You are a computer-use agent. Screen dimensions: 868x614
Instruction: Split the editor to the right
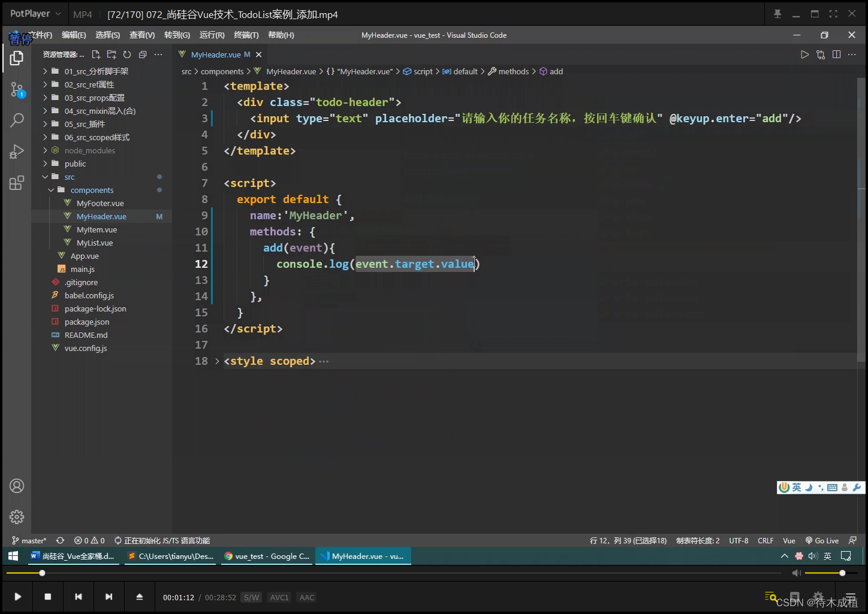pyautogui.click(x=836, y=55)
